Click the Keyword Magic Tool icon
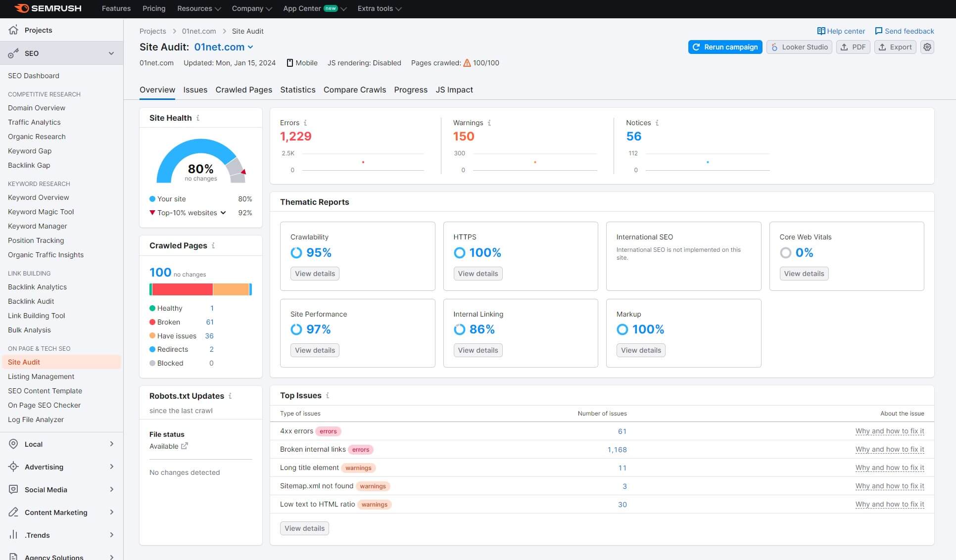 tap(42, 211)
